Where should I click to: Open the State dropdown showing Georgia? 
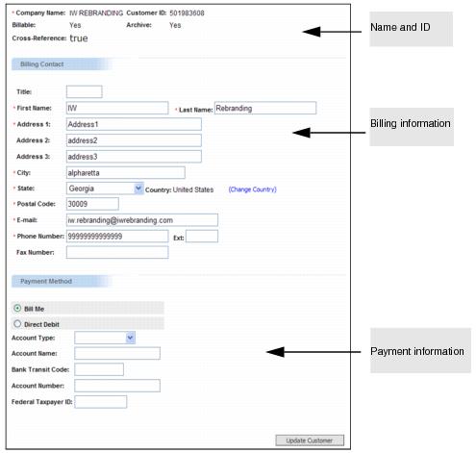[x=105, y=189]
